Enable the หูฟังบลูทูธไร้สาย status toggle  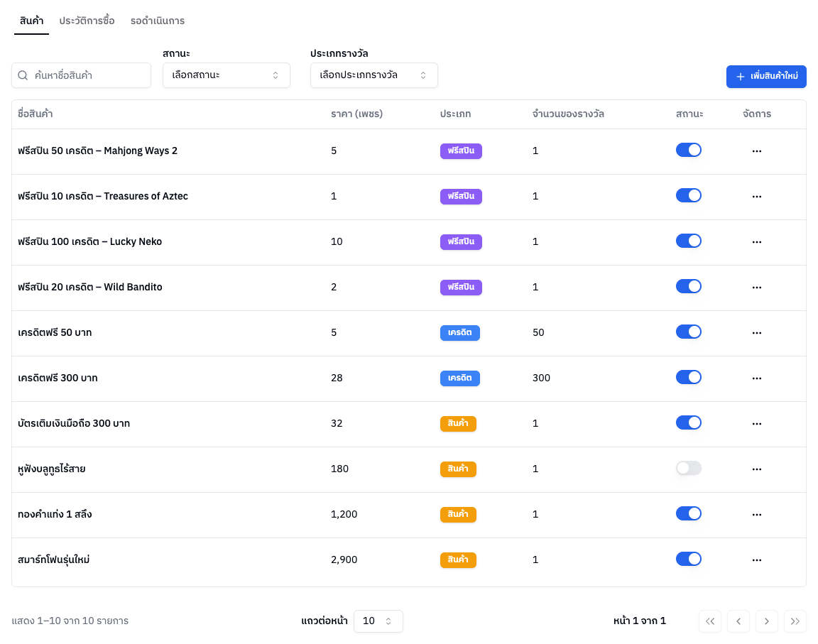(x=689, y=469)
